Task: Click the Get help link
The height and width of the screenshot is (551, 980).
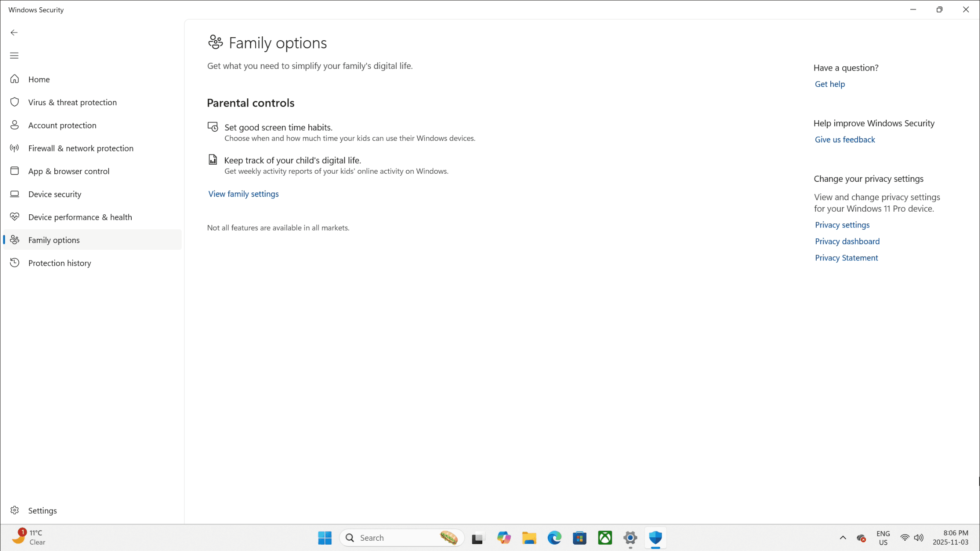Action: (x=829, y=84)
